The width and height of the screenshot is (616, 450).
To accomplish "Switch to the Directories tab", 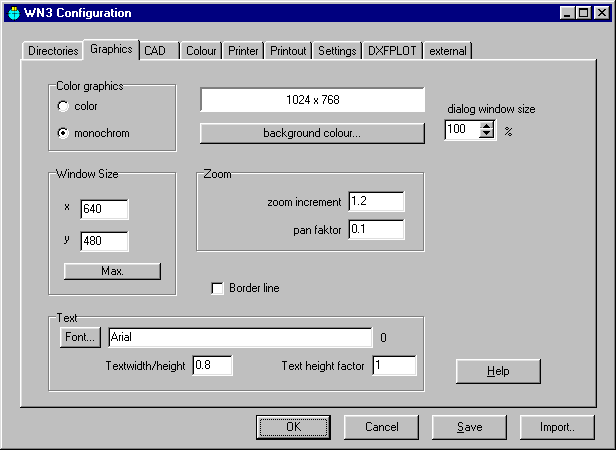I will (x=51, y=51).
